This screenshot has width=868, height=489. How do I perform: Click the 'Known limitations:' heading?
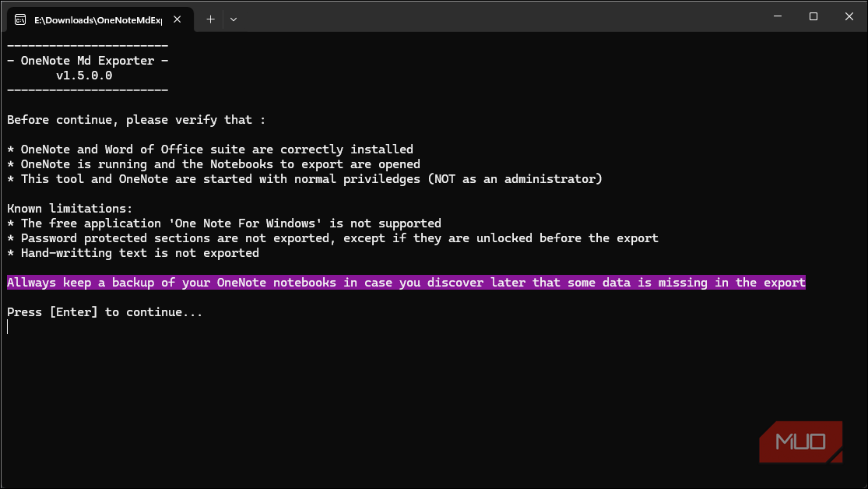click(70, 209)
